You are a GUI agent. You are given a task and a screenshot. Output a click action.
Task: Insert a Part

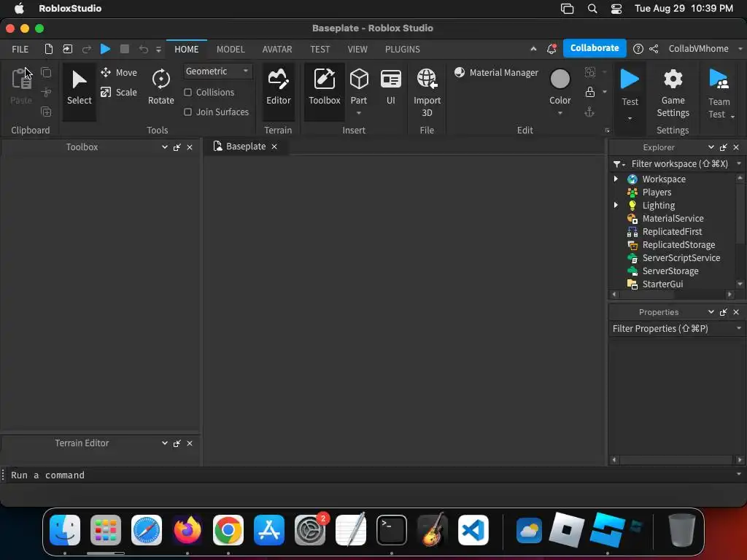[359, 86]
